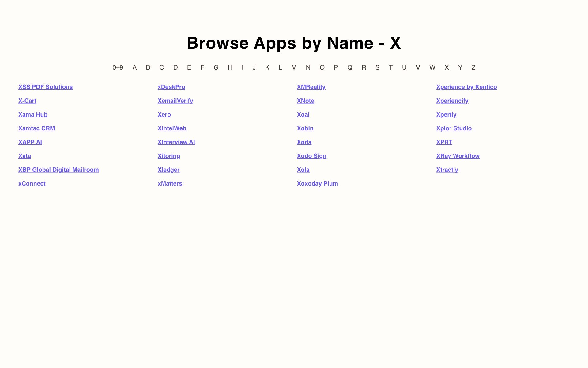Browse apps starting with Y
Image resolution: width=588 pixels, height=368 pixels.
tap(460, 67)
